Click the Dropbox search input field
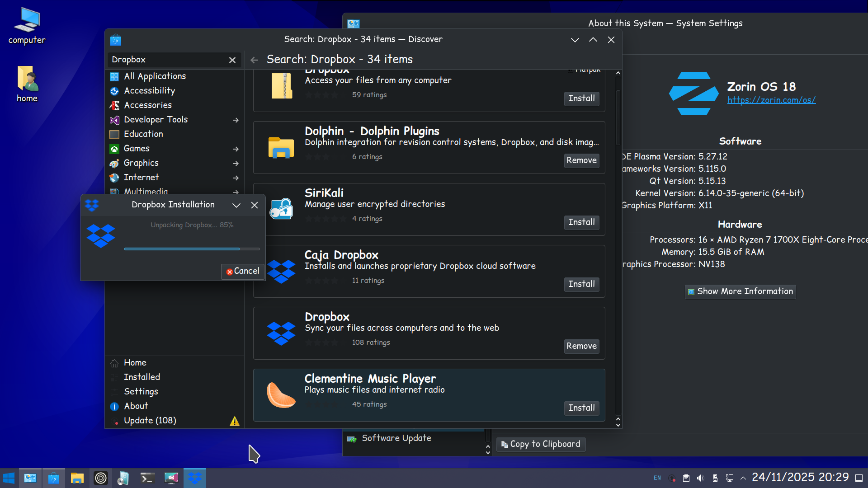 click(167, 60)
